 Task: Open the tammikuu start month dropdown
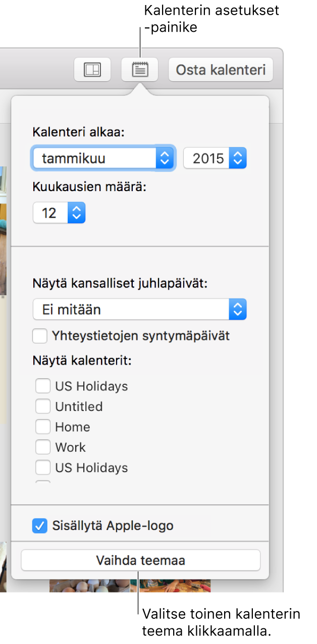coord(103,158)
